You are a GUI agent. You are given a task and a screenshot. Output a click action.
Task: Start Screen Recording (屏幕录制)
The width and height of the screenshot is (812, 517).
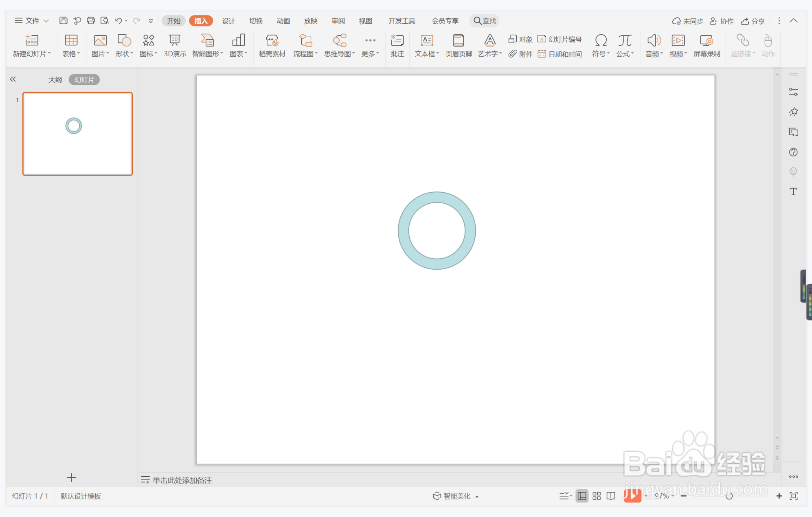[707, 45]
